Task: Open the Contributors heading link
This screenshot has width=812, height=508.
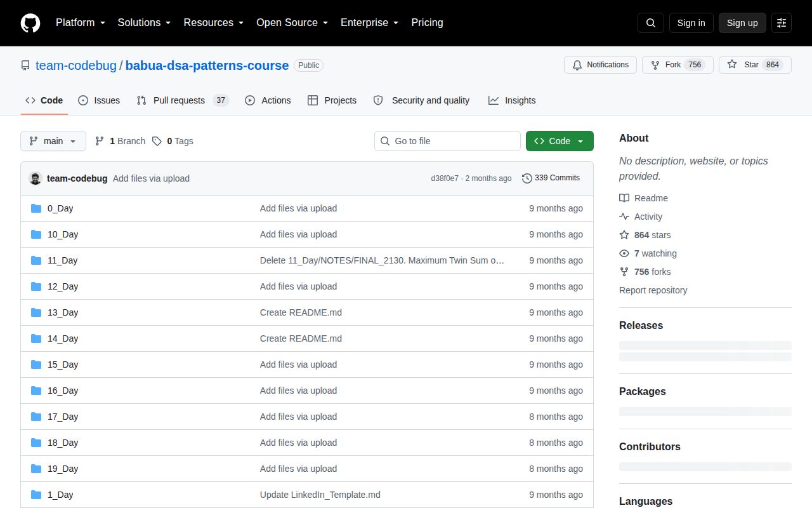Action: pos(650,446)
